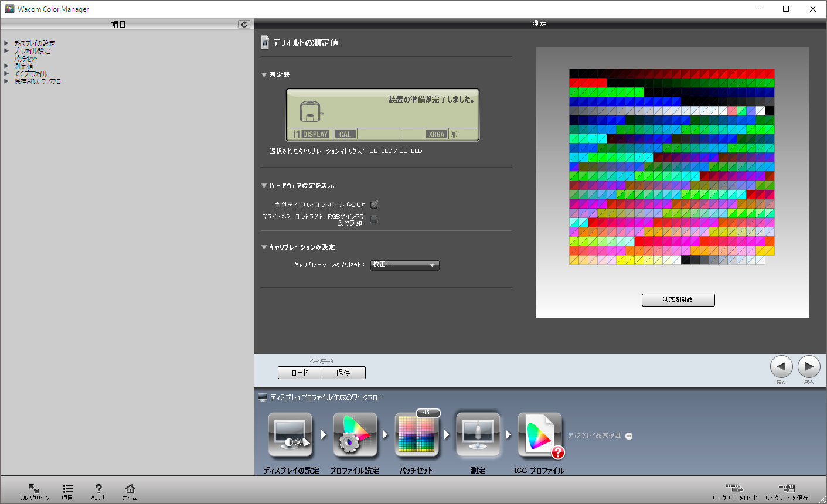Click the color patch grid preview
The image size is (827, 504).
[x=672, y=167]
